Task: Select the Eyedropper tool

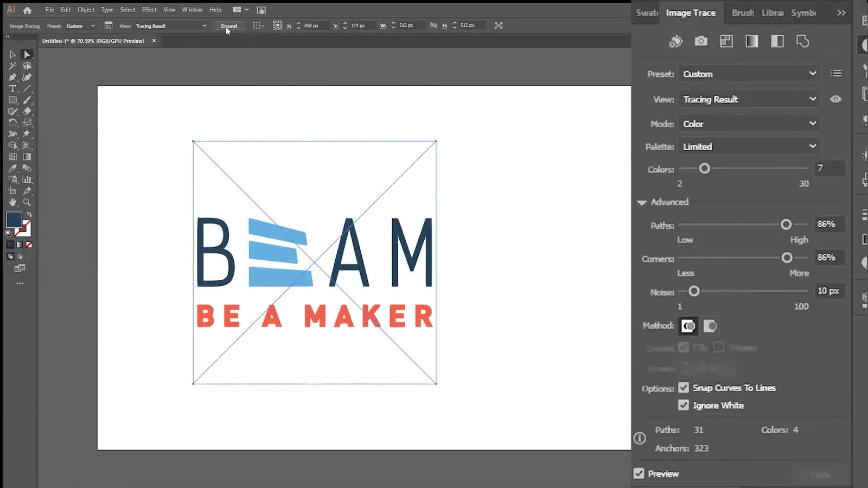Action: (12, 168)
